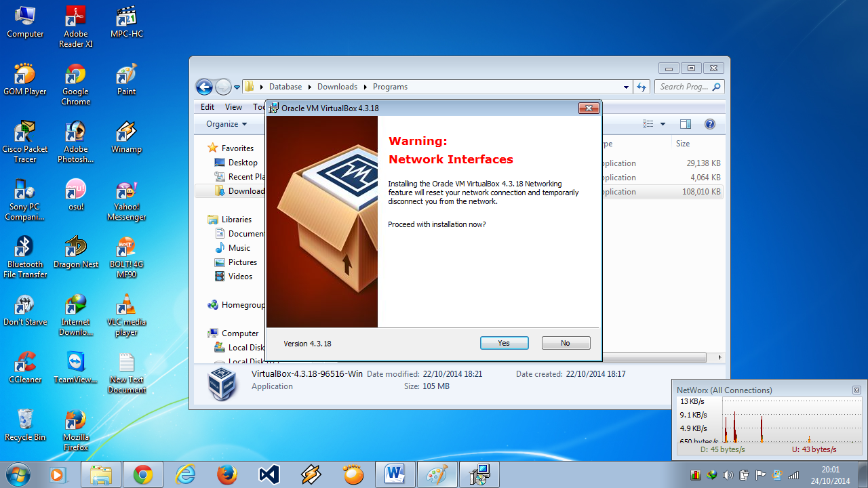Image resolution: width=868 pixels, height=488 pixels.
Task: Open the osu! desktop shortcut
Action: [76, 195]
